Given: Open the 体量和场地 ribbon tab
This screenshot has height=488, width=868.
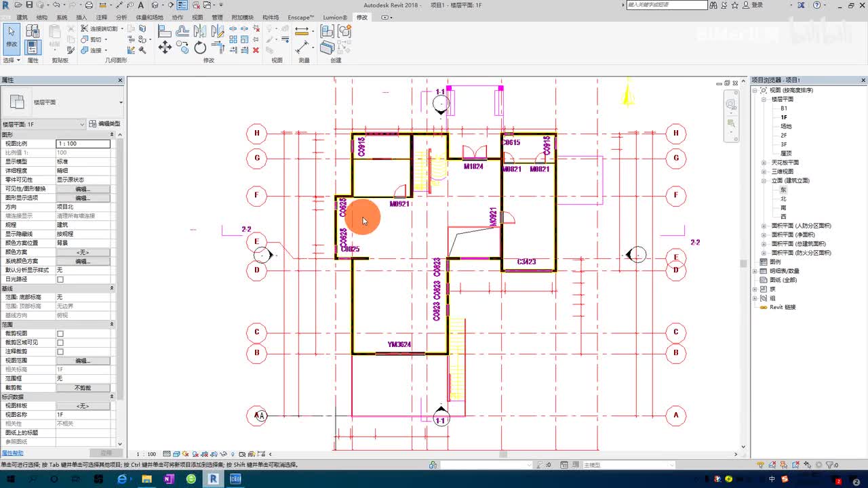Looking at the screenshot, I should 150,17.
